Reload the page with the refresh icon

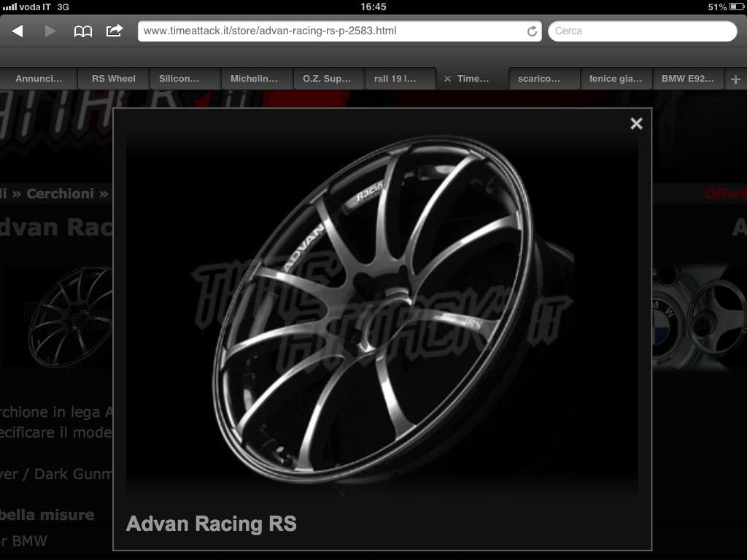coord(532,31)
